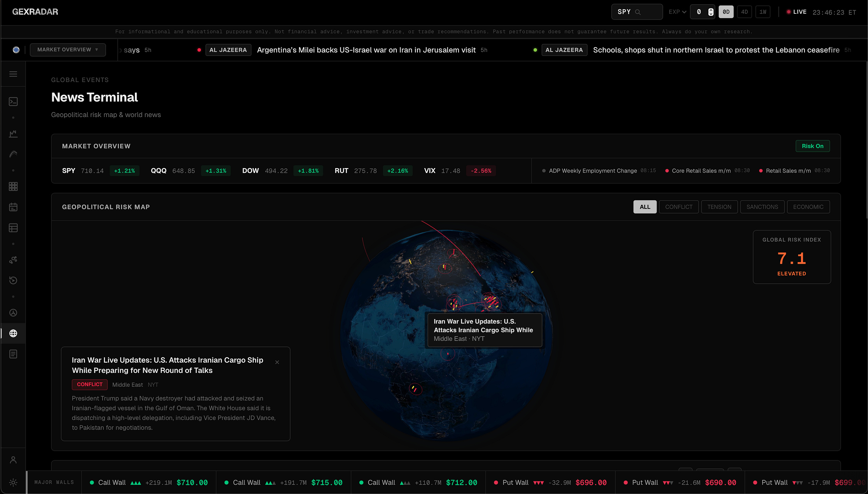The height and width of the screenshot is (494, 868).
Task: Open the Market Overview ticker dropdown
Action: point(68,50)
